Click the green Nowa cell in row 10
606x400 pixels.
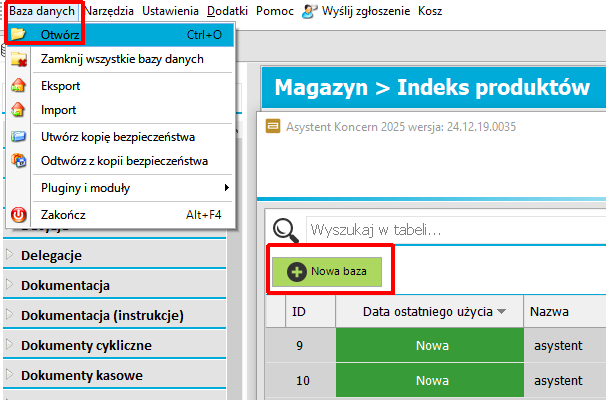point(430,381)
